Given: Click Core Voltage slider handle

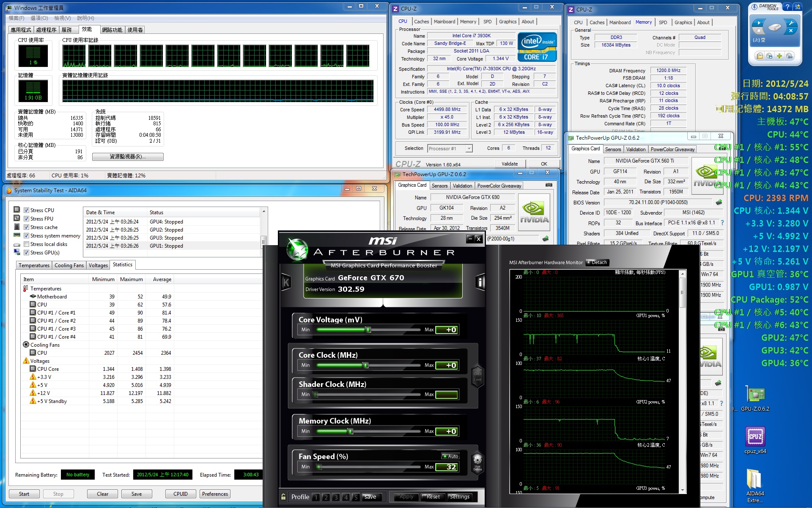Looking at the screenshot, I should (x=368, y=330).
